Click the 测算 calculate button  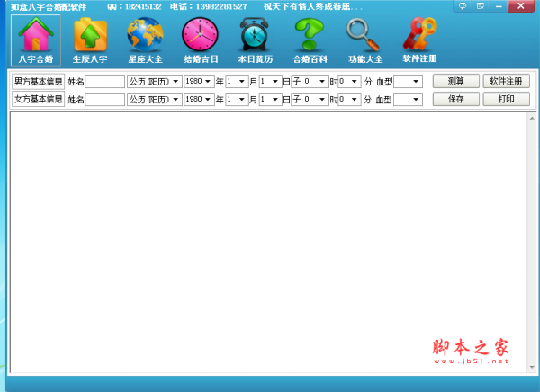click(456, 81)
